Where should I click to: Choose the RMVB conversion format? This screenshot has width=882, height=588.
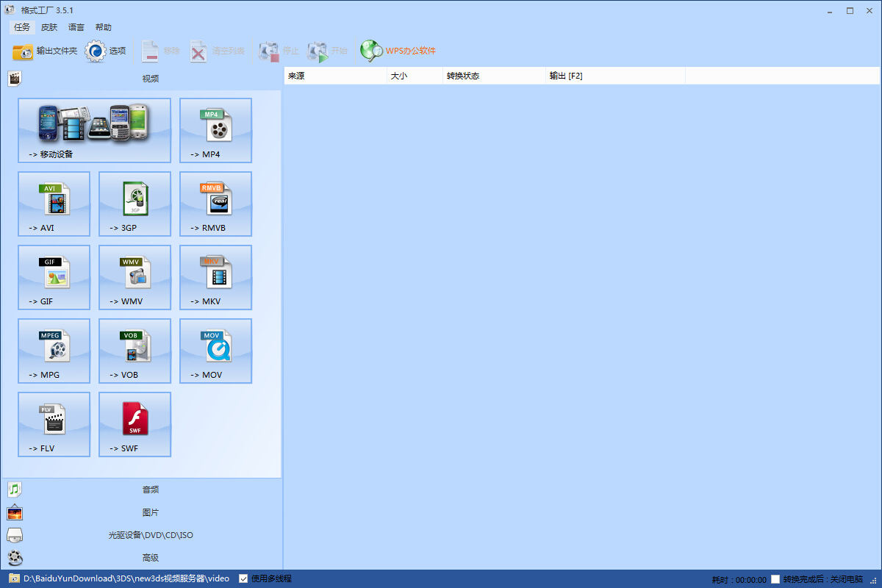click(x=215, y=204)
